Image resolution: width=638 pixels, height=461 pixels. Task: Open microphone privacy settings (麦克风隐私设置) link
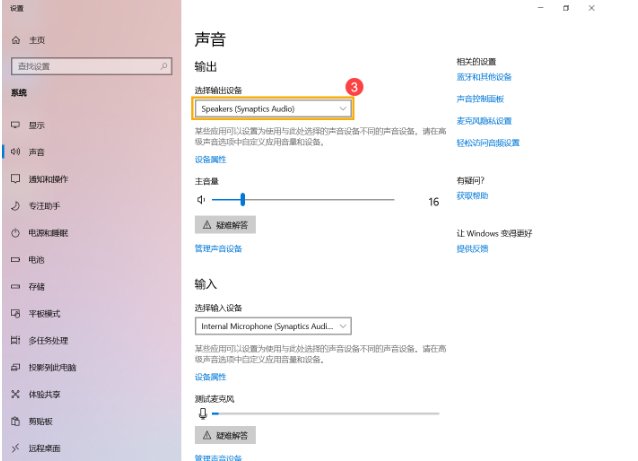pyautogui.click(x=484, y=121)
